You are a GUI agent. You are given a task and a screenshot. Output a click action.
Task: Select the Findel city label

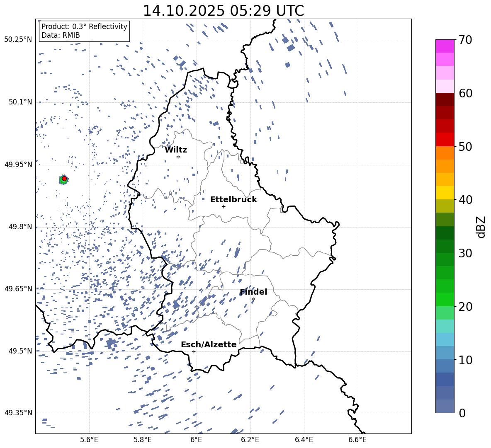[x=253, y=292]
